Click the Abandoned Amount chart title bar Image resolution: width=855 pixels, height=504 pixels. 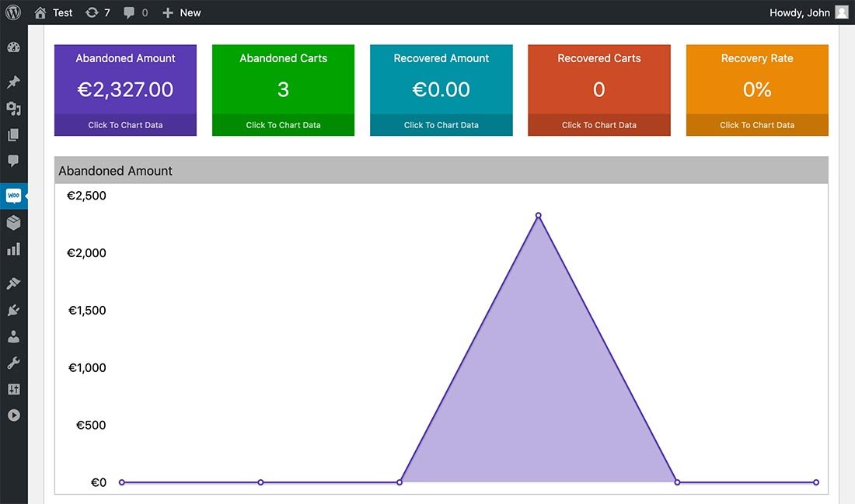441,171
